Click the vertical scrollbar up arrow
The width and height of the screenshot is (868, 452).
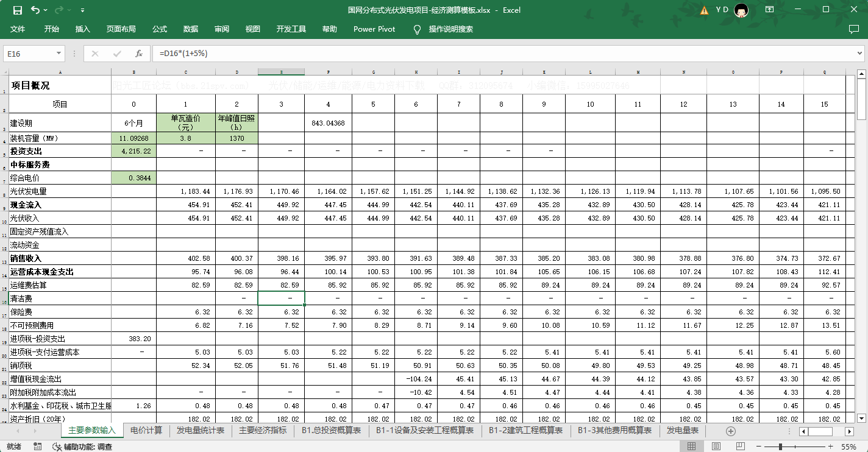861,74
